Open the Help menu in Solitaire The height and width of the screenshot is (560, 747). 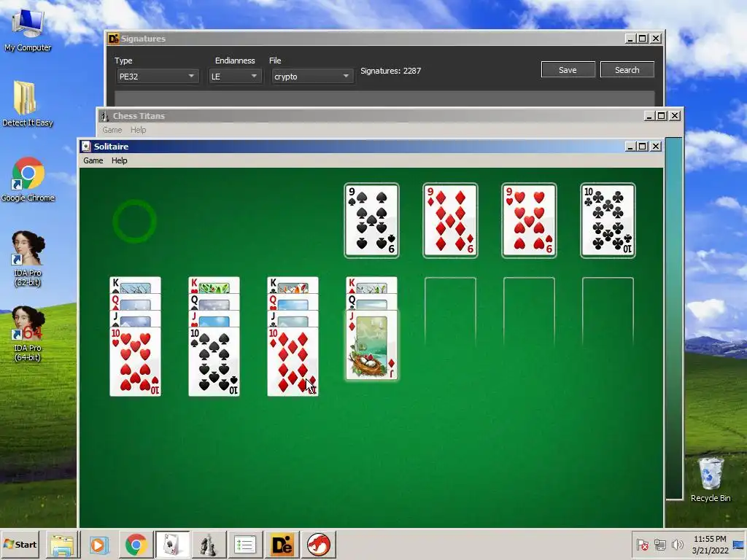119,160
